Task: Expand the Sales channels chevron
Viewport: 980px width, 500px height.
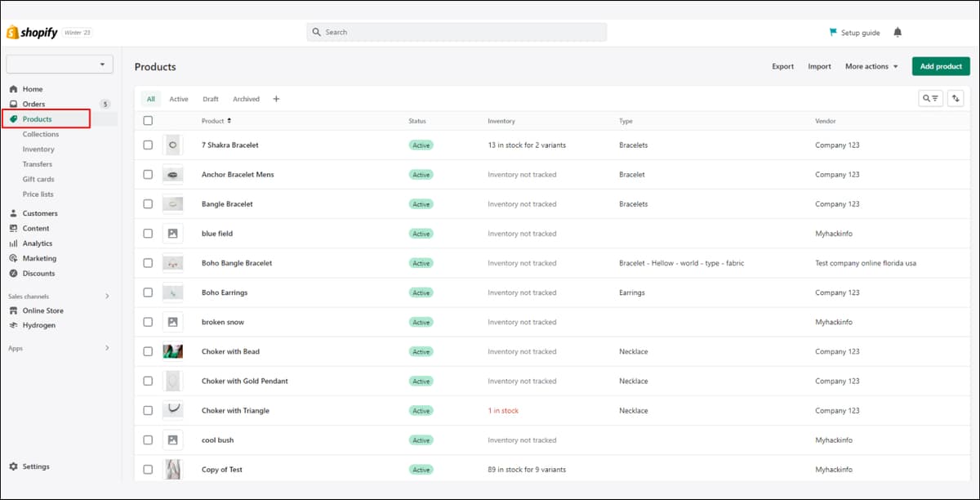Action: click(107, 297)
